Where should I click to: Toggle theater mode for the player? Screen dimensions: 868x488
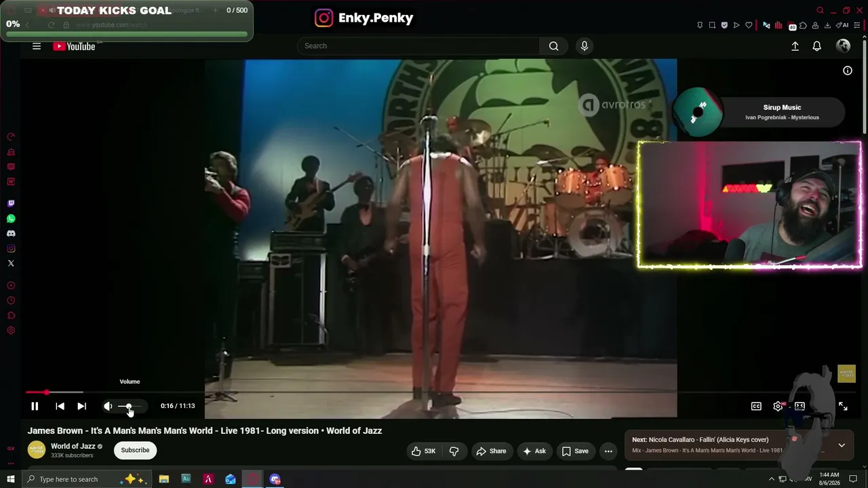800,406
